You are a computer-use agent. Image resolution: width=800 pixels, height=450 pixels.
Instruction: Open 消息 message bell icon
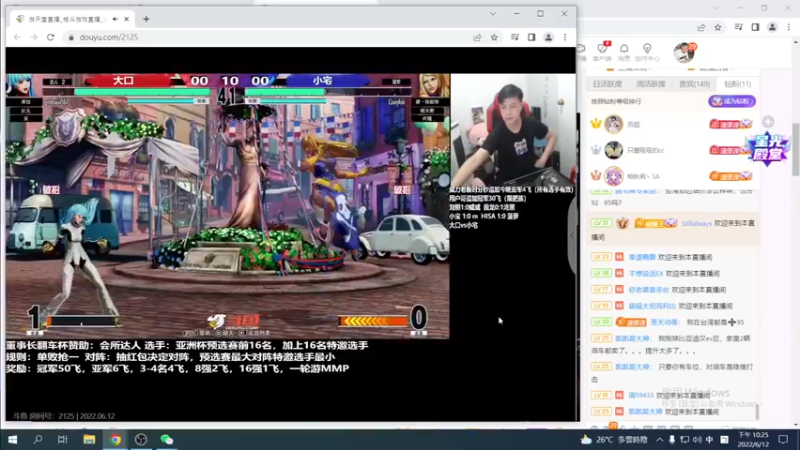[624, 52]
